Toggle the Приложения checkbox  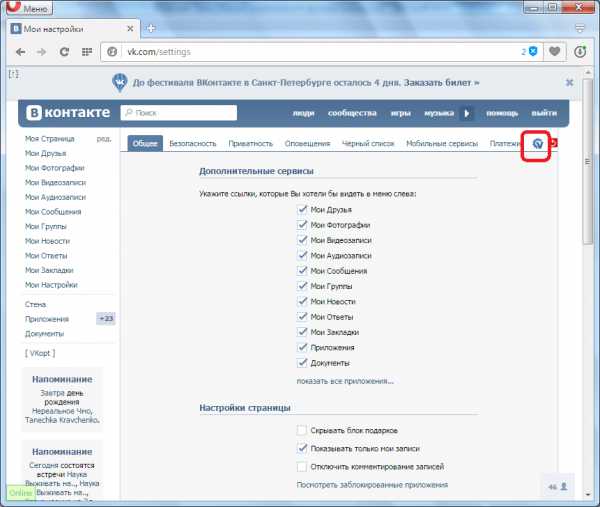(302, 347)
